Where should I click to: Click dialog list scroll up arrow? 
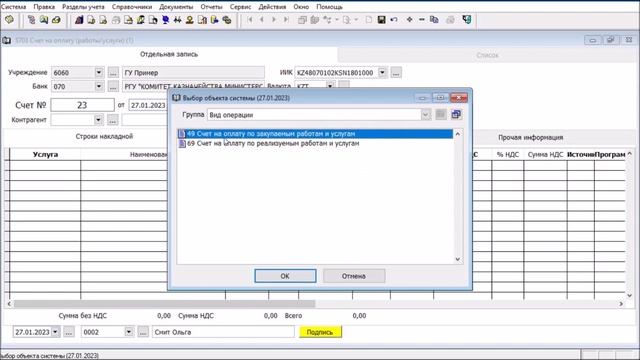click(x=458, y=134)
